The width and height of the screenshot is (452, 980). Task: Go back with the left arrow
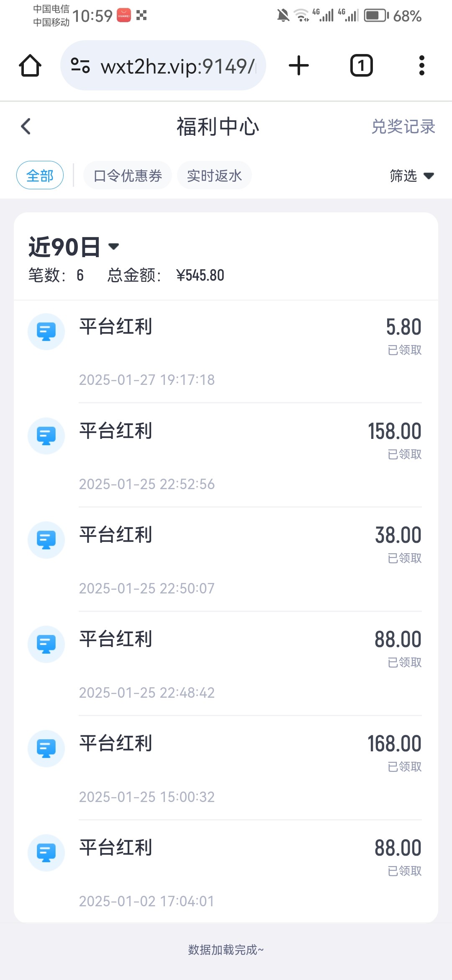tap(26, 126)
